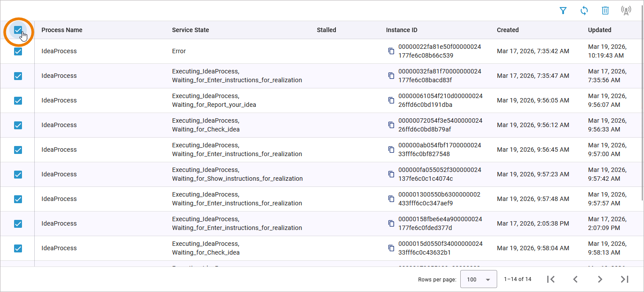Uncheck row with Waiting_for_Show_instructions_for_realization state

pyautogui.click(x=18, y=175)
